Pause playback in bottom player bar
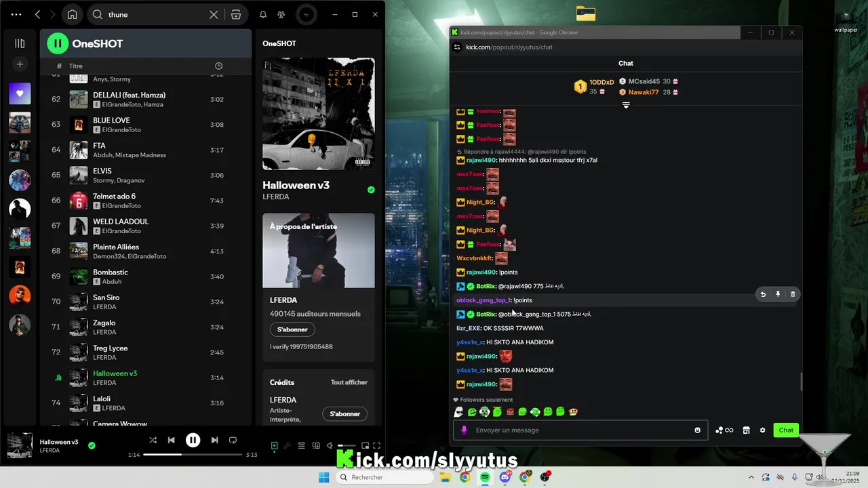 pos(193,440)
